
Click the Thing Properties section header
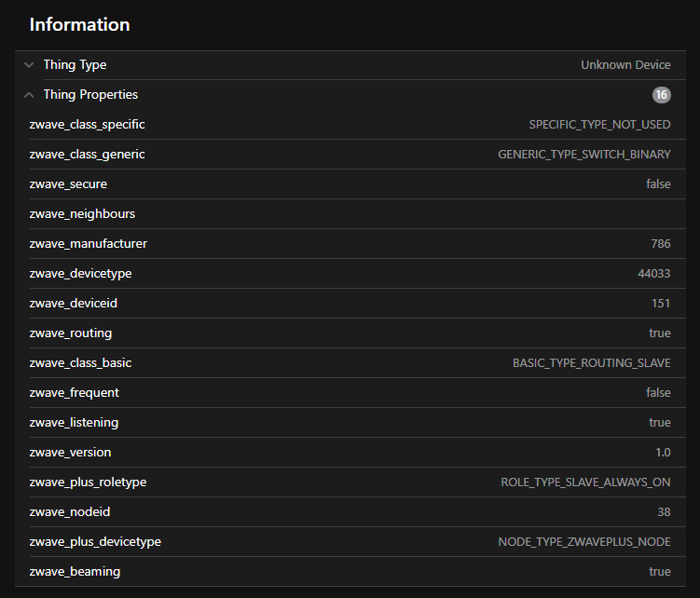coord(90,95)
